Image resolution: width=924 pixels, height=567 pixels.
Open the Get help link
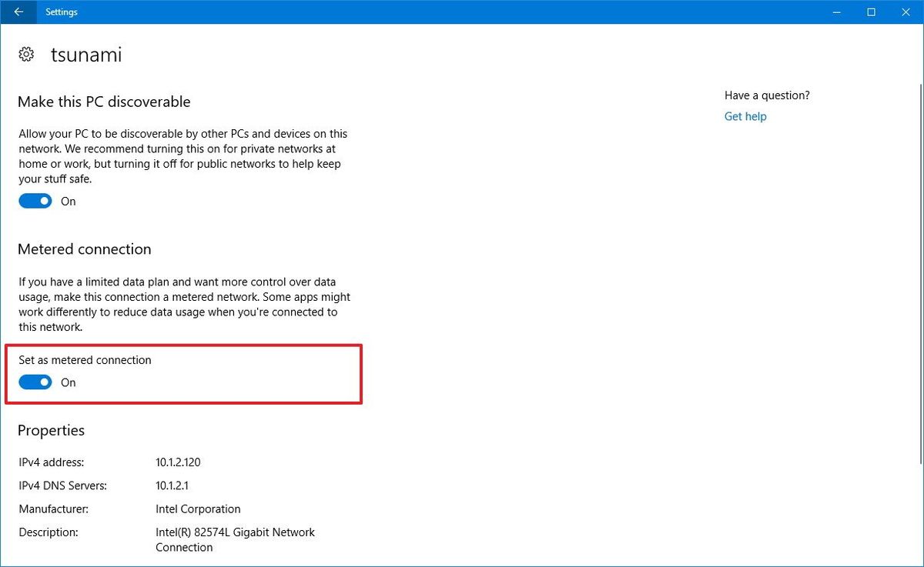pos(745,116)
